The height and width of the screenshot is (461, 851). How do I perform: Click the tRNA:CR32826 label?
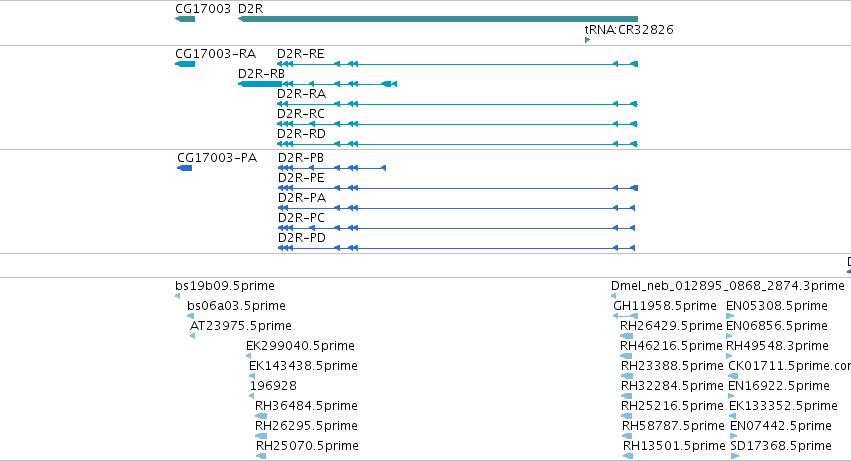629,29
